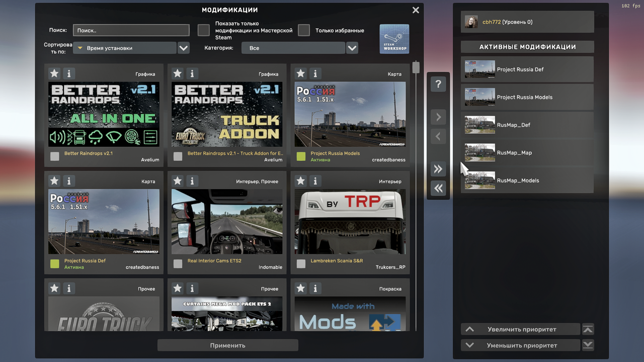This screenshot has width=644, height=362.
Task: Click the Активные модификации header
Action: pyautogui.click(x=527, y=47)
